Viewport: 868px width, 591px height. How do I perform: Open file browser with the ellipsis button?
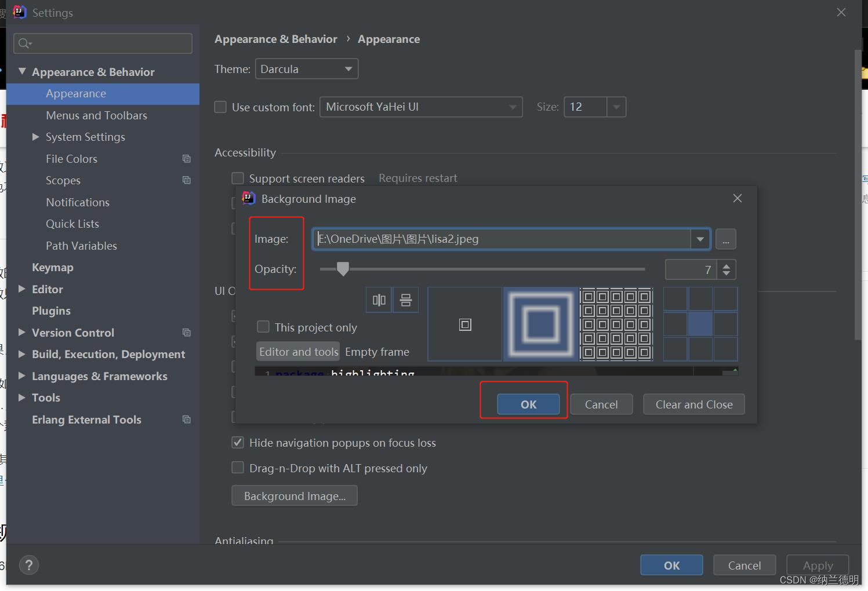click(x=725, y=239)
